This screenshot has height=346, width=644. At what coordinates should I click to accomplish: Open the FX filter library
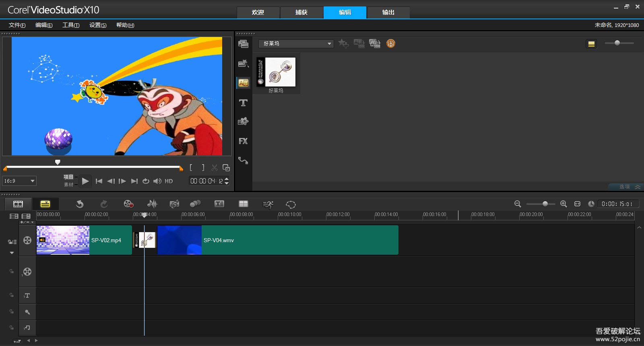[243, 141]
